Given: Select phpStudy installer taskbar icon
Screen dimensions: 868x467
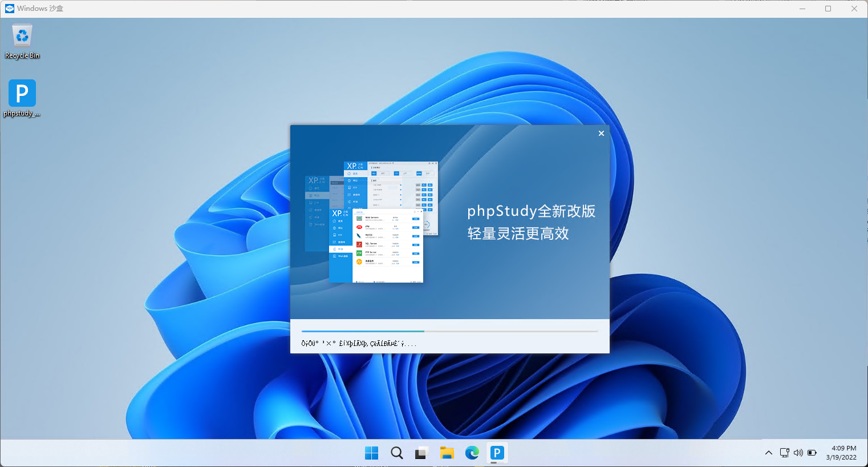Looking at the screenshot, I should click(497, 453).
